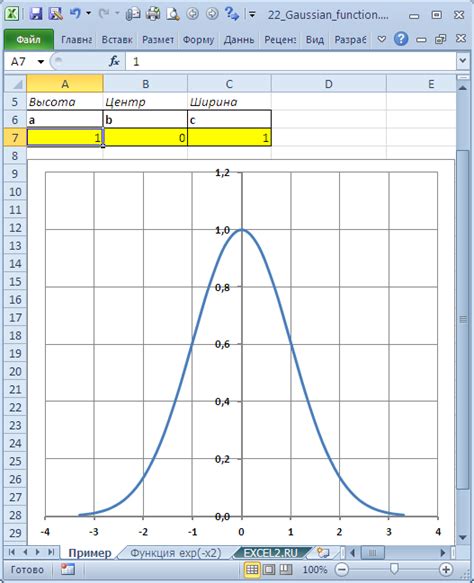This screenshot has width=474, height=583.
Task: Open the Файл ribbon tab
Action: [29, 39]
